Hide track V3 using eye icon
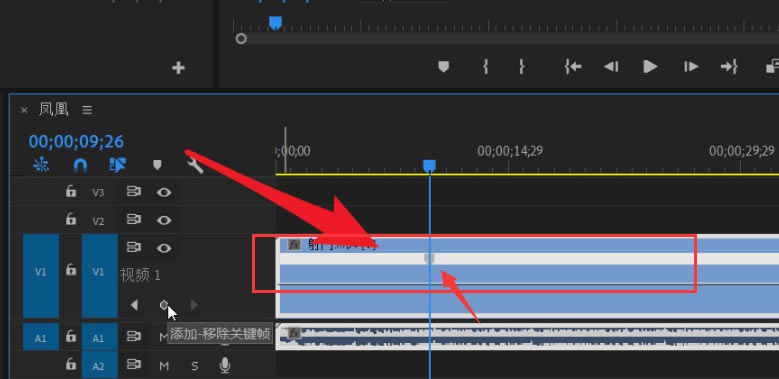Image resolution: width=779 pixels, height=379 pixels. click(x=164, y=192)
